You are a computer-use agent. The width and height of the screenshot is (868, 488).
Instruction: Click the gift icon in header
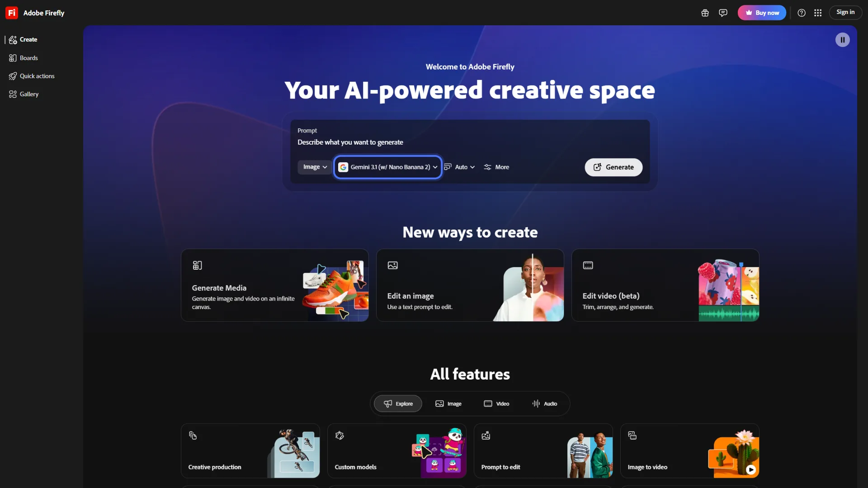(705, 13)
